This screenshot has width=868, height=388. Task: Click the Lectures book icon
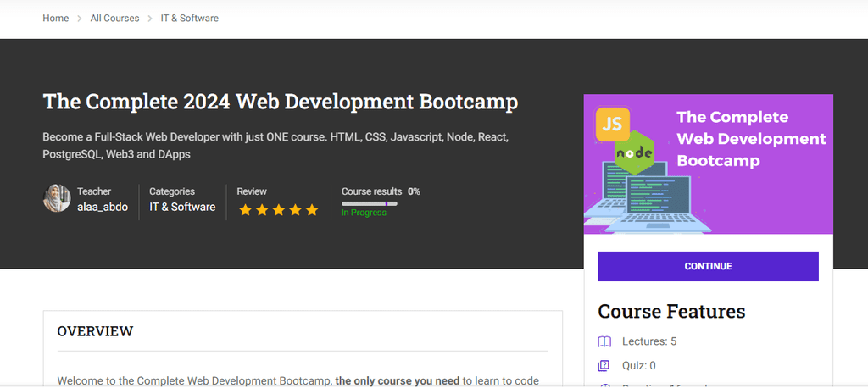[604, 341]
